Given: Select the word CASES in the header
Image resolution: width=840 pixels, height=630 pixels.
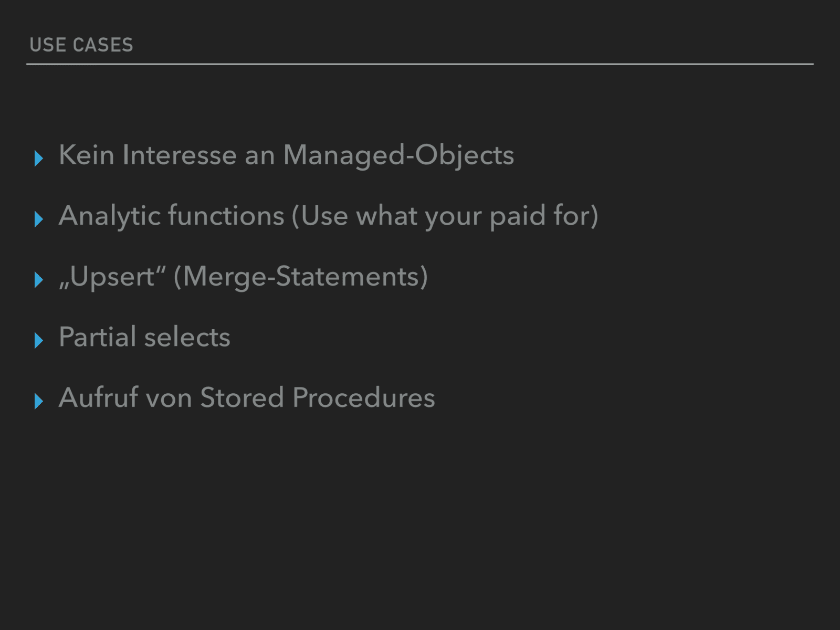Looking at the screenshot, I should tap(103, 45).
